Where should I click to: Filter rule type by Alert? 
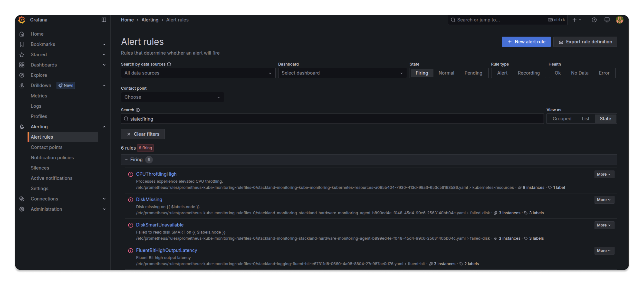pos(502,73)
